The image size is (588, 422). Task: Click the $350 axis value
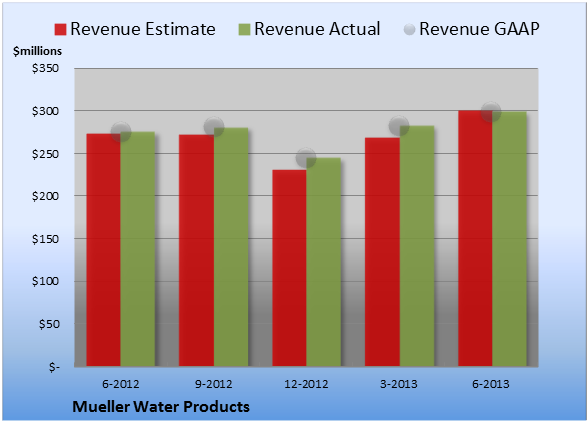click(45, 68)
